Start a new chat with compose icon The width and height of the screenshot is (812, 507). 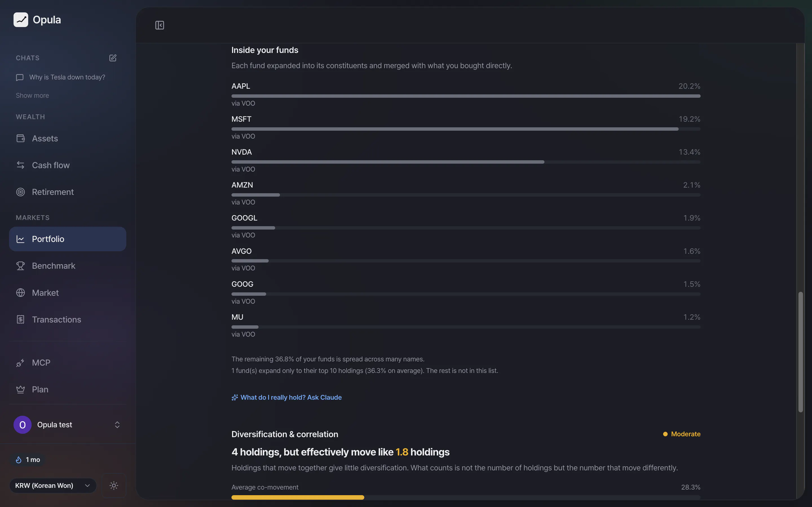pos(113,58)
